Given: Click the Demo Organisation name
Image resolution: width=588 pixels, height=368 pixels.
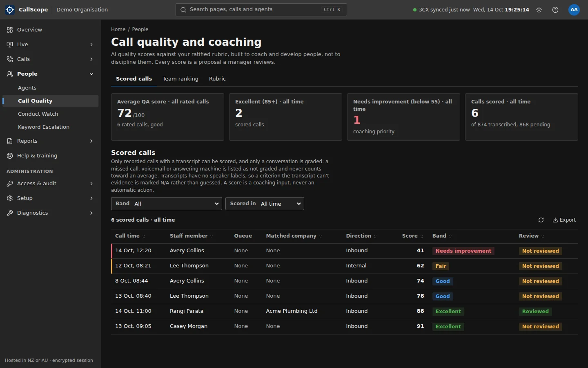Looking at the screenshot, I should click(x=82, y=10).
